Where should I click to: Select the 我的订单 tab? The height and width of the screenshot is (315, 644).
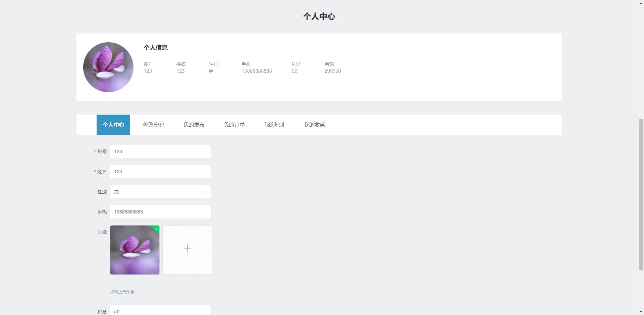[234, 125]
